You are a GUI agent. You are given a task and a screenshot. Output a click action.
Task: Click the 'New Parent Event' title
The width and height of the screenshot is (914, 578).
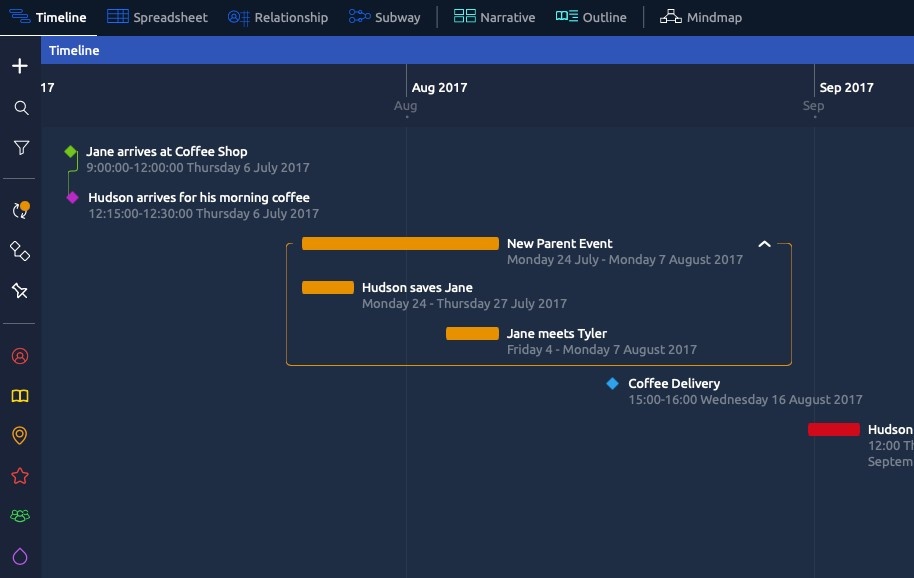tap(560, 244)
